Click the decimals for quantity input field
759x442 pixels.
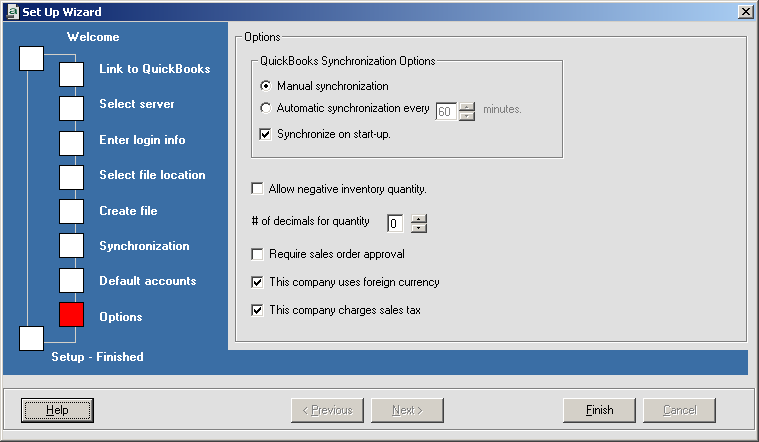tap(396, 223)
